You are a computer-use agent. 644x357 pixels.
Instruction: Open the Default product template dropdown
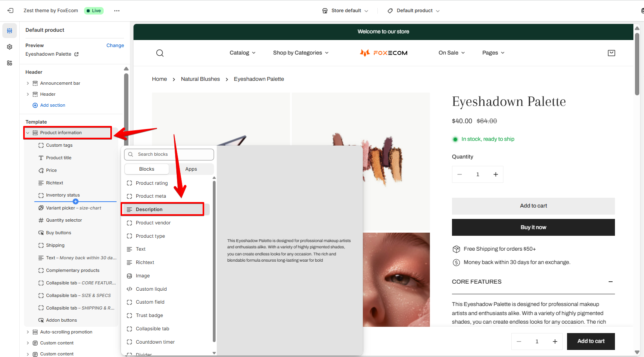pos(413,11)
